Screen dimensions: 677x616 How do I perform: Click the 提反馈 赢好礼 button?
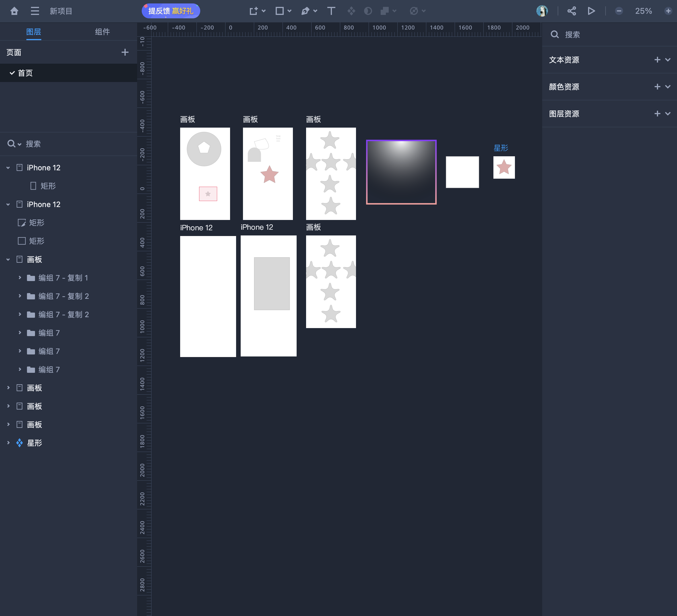point(171,11)
